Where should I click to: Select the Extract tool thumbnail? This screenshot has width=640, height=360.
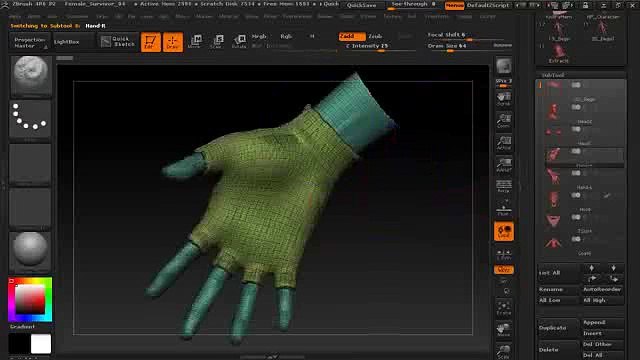558,53
